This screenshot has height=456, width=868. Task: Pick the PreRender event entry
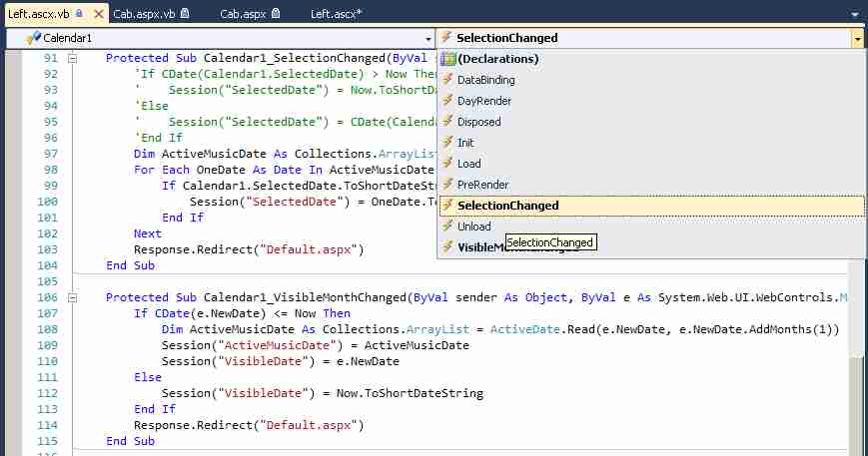tap(652, 185)
